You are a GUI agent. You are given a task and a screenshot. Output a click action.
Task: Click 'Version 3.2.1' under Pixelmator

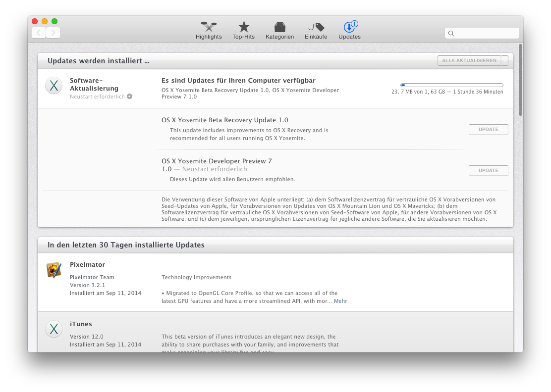click(x=87, y=285)
